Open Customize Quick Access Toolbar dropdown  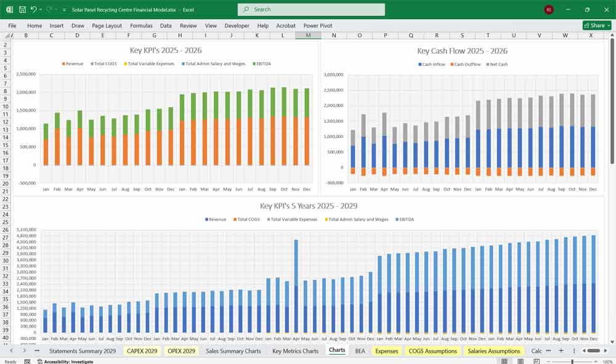(x=64, y=10)
